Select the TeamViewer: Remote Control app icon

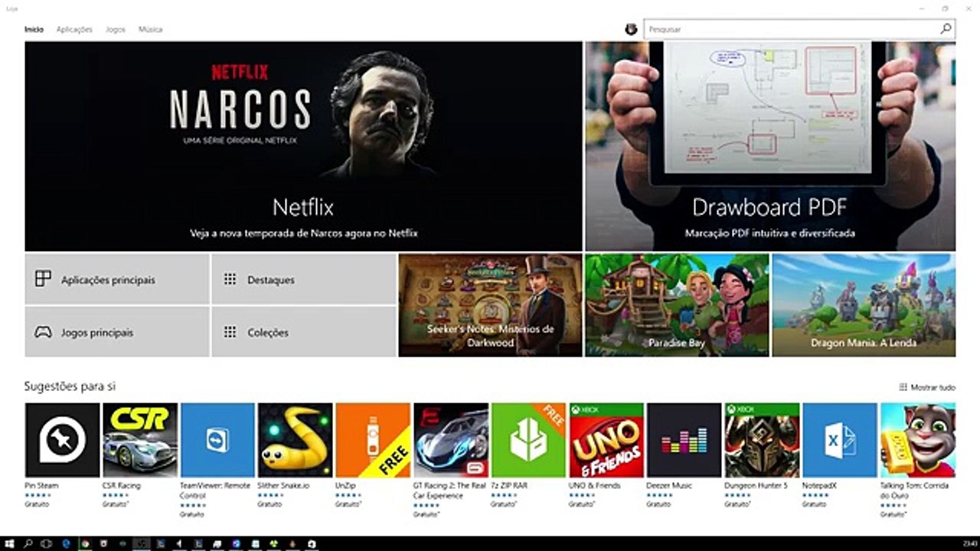[x=217, y=440]
